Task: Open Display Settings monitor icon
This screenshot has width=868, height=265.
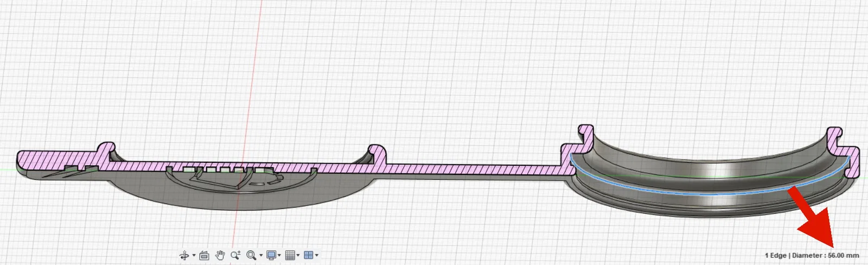Action: [x=271, y=255]
